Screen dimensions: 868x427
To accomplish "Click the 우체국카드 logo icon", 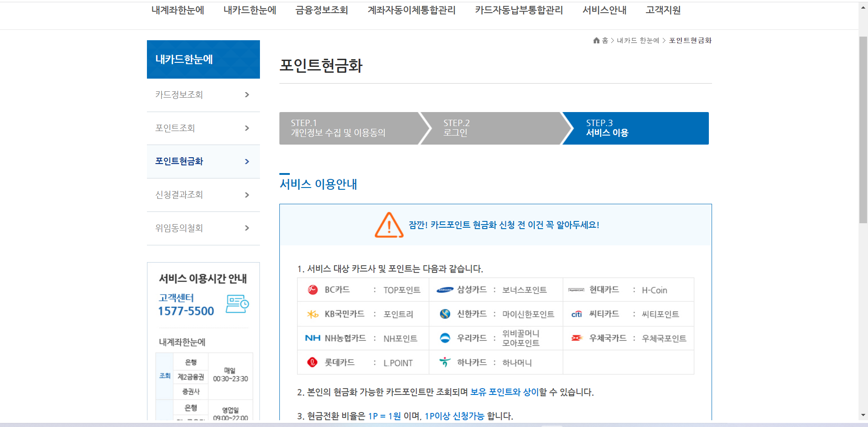I will point(577,338).
